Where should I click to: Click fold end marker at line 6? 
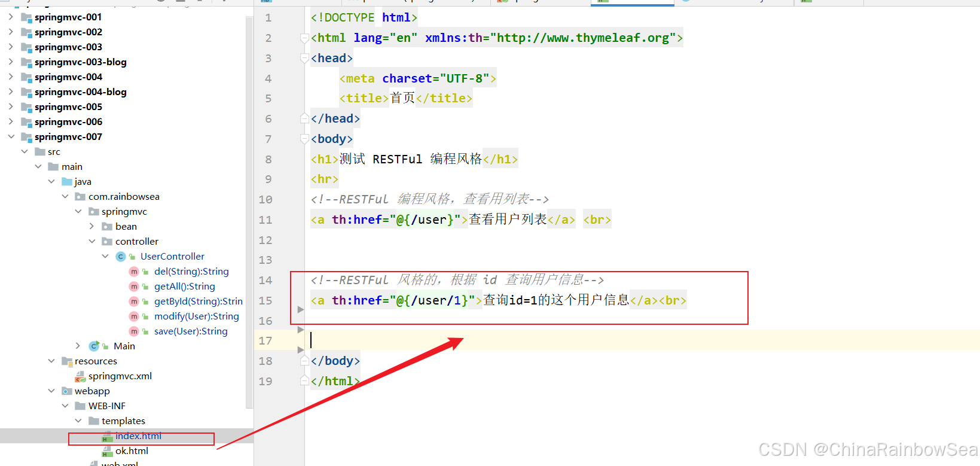pyautogui.click(x=304, y=118)
